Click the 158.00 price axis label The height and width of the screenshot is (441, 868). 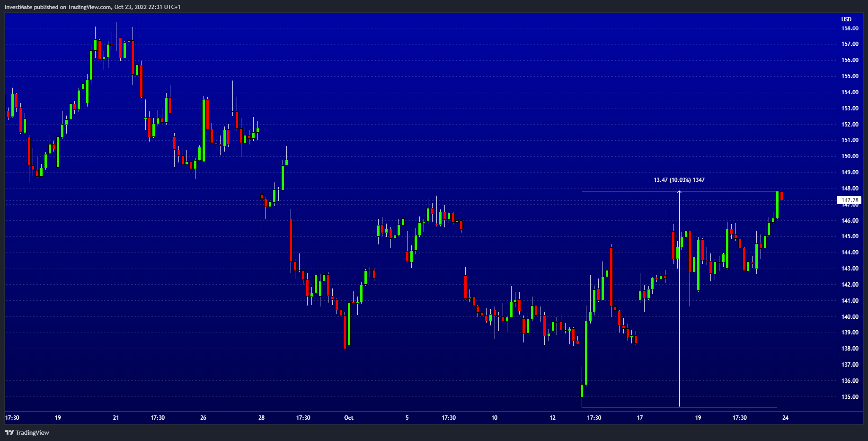pos(850,28)
